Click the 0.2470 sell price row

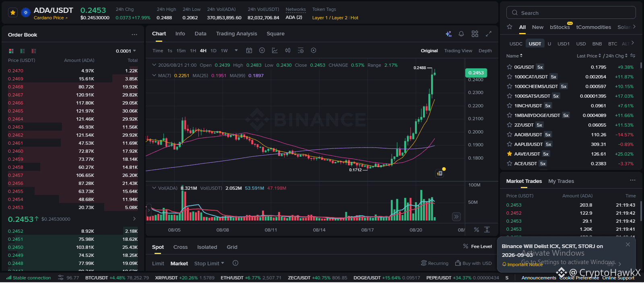[73, 71]
